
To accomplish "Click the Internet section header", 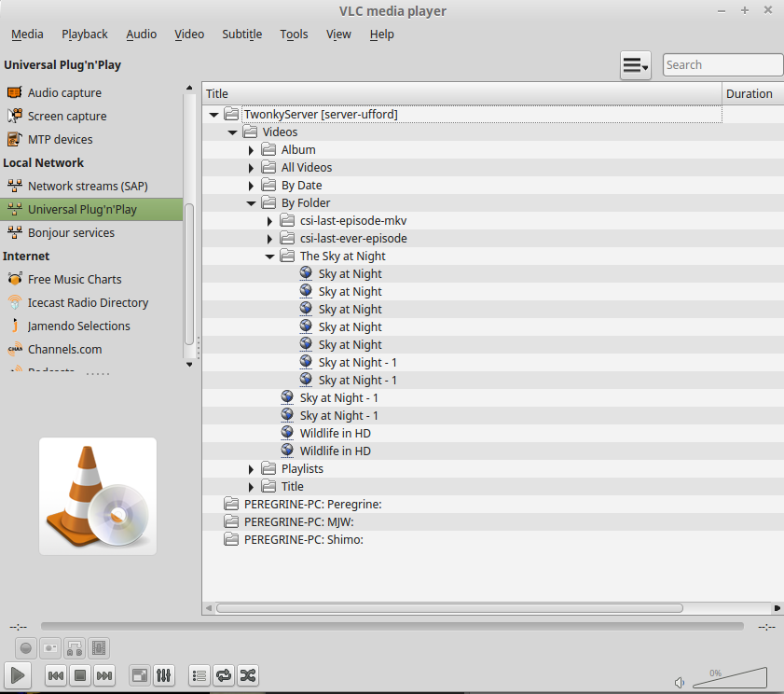I will [x=26, y=257].
